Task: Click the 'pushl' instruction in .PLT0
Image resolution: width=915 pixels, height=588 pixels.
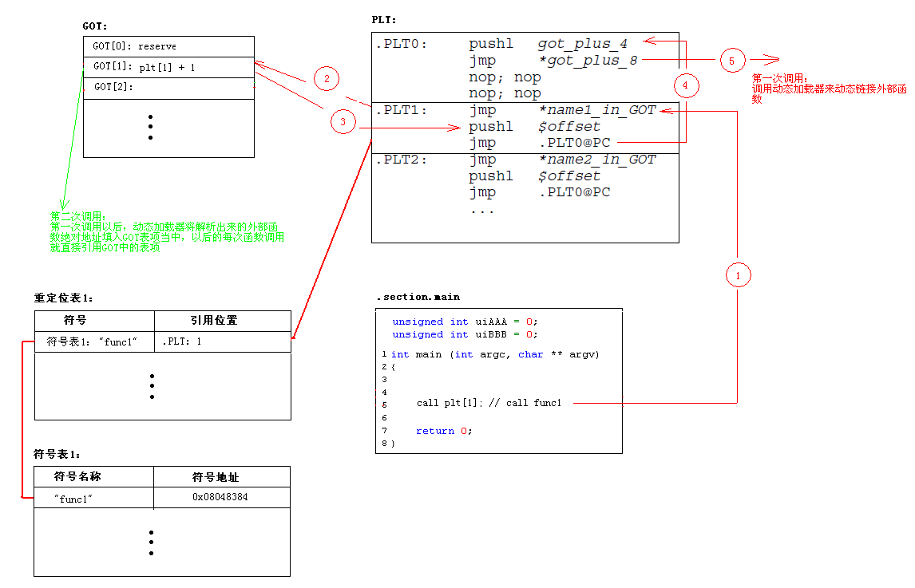Action: (491, 45)
